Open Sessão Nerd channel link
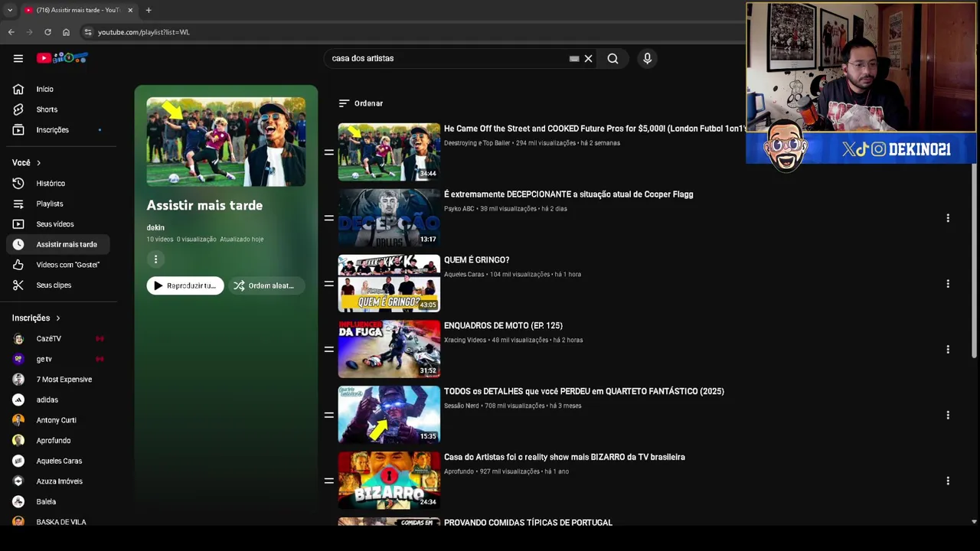Image resolution: width=980 pixels, height=551 pixels. [x=462, y=406]
